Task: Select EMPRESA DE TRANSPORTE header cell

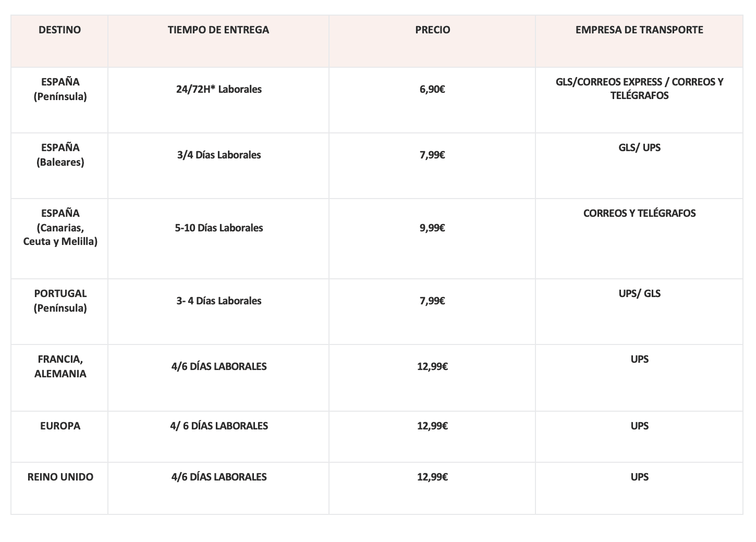Action: pos(639,41)
